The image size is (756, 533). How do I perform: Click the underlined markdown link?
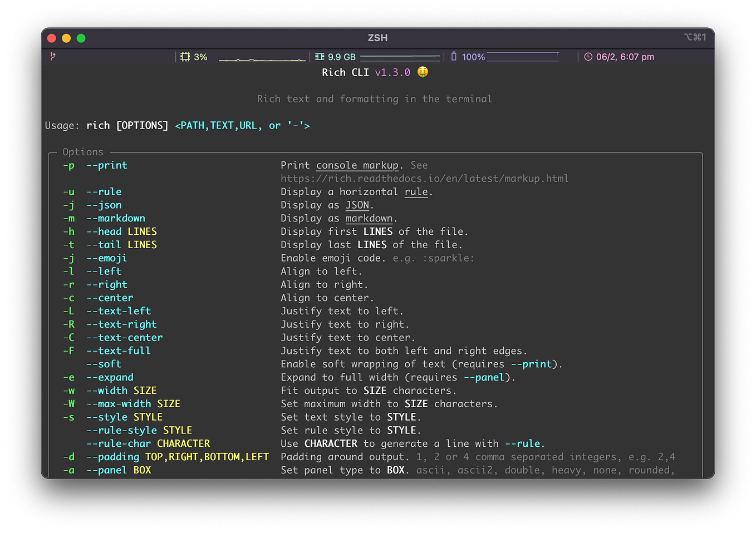tap(369, 218)
